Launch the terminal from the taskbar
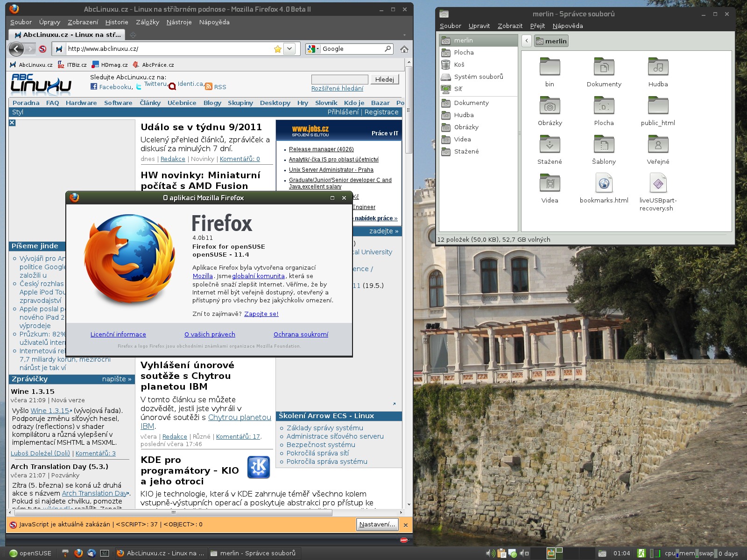 pyautogui.click(x=105, y=553)
